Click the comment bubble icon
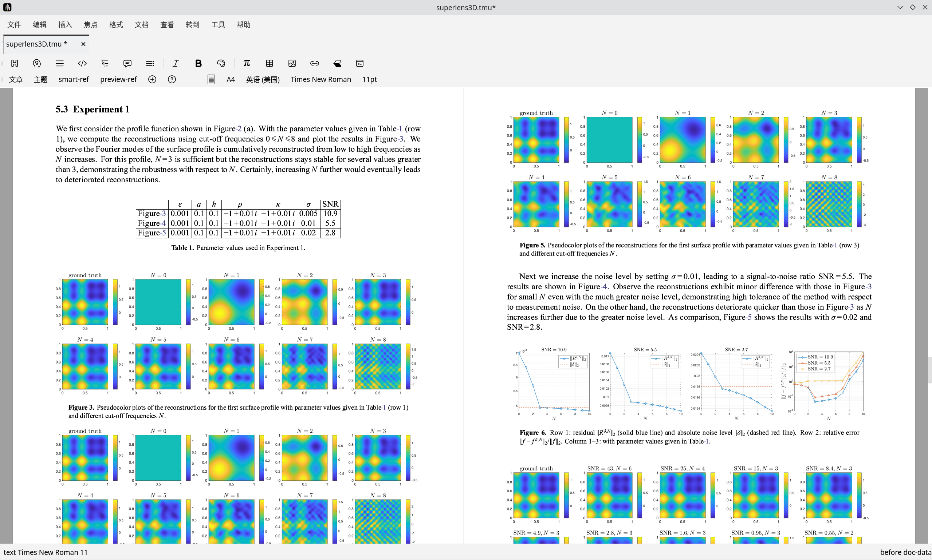This screenshot has width=932, height=560. coord(127,63)
